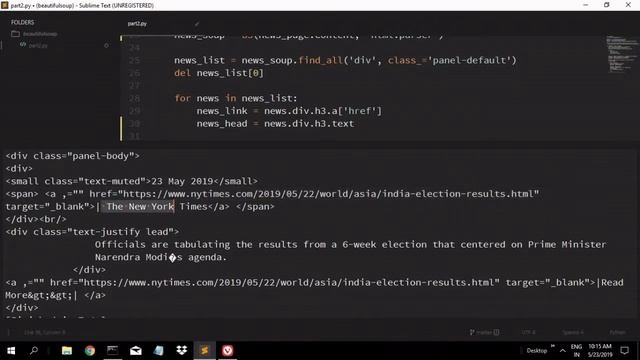Click the news_head assignment line
Screen dimensions: 640x360
[276, 124]
